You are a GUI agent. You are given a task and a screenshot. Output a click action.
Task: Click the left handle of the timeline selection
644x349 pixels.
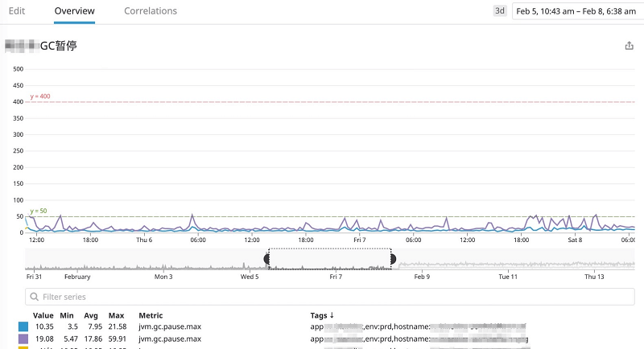pos(267,258)
